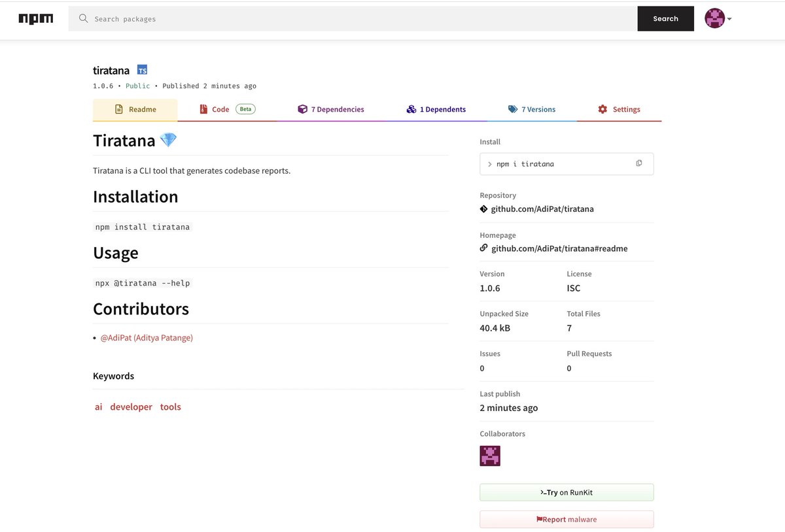Click the Contributors heading

(141, 309)
